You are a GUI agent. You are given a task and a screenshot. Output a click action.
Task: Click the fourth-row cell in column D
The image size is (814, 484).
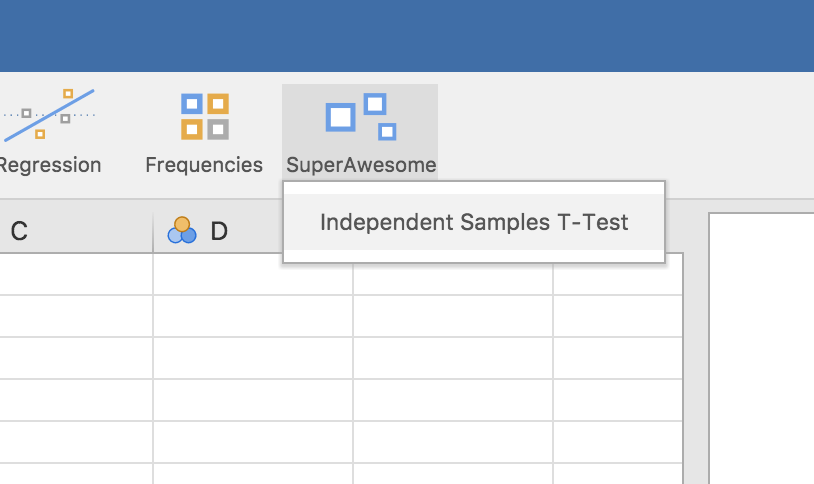point(252,400)
